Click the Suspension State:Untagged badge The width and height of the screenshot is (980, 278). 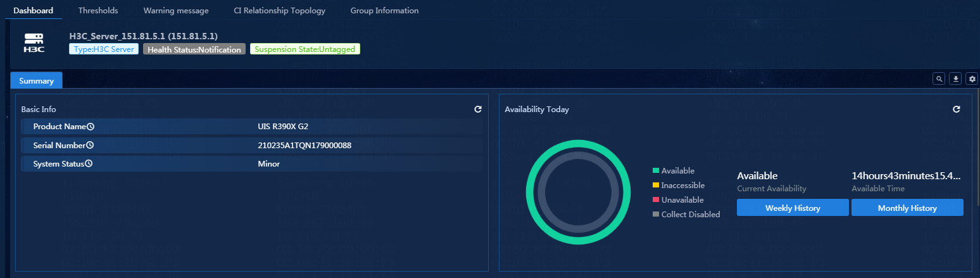[305, 49]
